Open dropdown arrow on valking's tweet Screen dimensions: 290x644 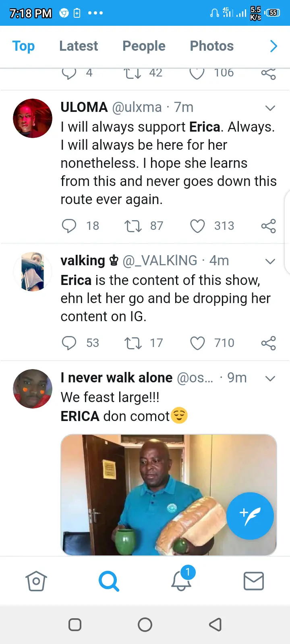[270, 261]
